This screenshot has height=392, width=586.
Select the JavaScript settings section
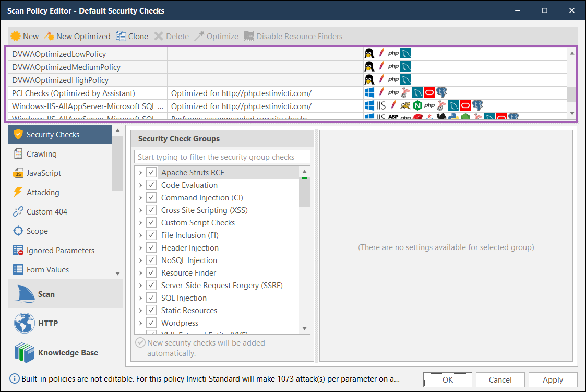coord(40,173)
